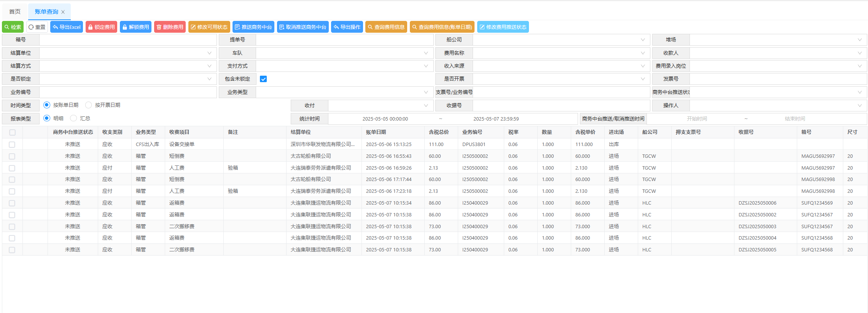Uncheck the 包含未锁定 checkbox
Image resolution: width=868 pixels, height=313 pixels.
(x=263, y=79)
